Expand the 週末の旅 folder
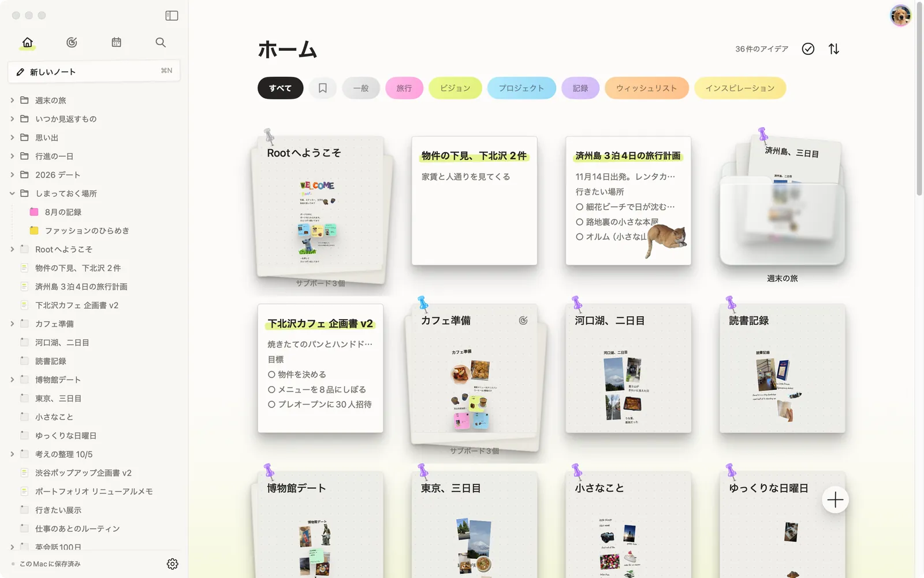 pyautogui.click(x=12, y=101)
